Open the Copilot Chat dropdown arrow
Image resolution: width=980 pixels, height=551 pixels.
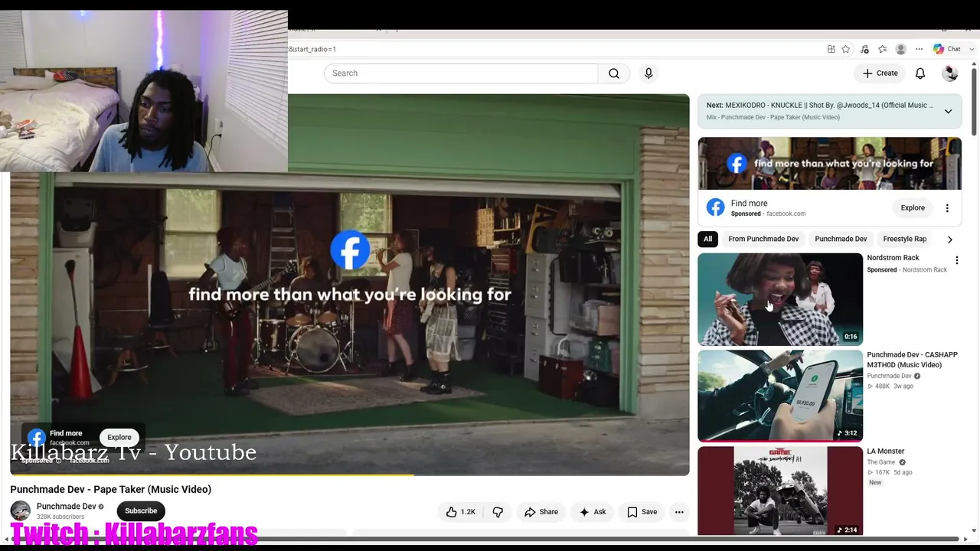pos(970,49)
